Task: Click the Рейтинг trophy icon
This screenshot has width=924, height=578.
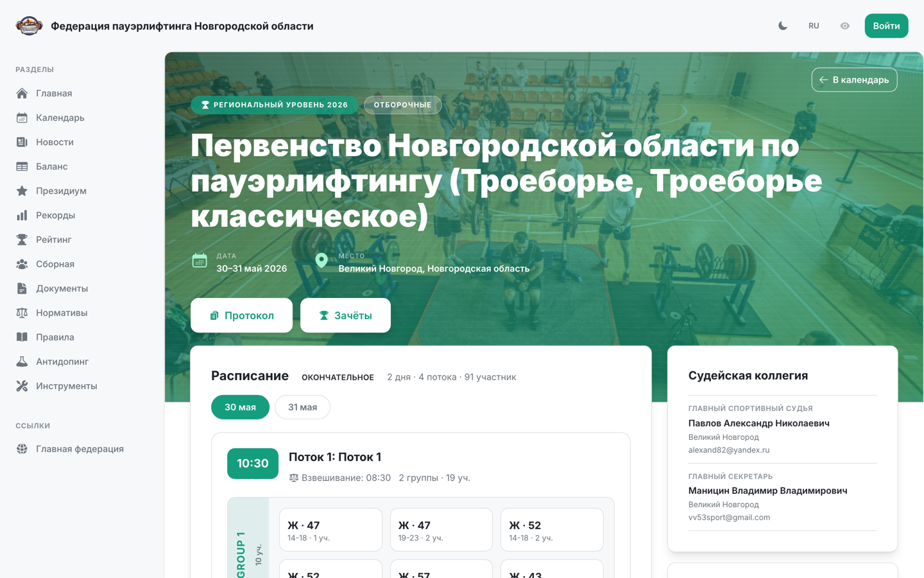Action: pos(22,240)
